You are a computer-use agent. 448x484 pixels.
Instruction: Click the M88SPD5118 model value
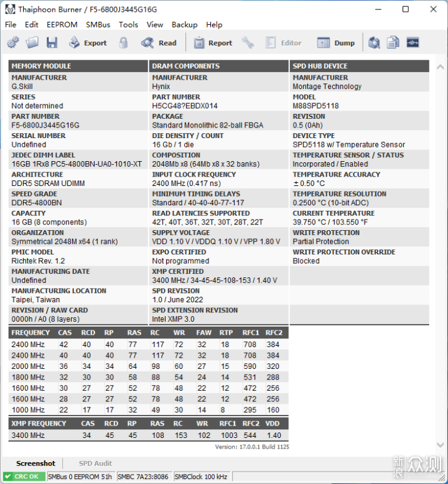315,106
